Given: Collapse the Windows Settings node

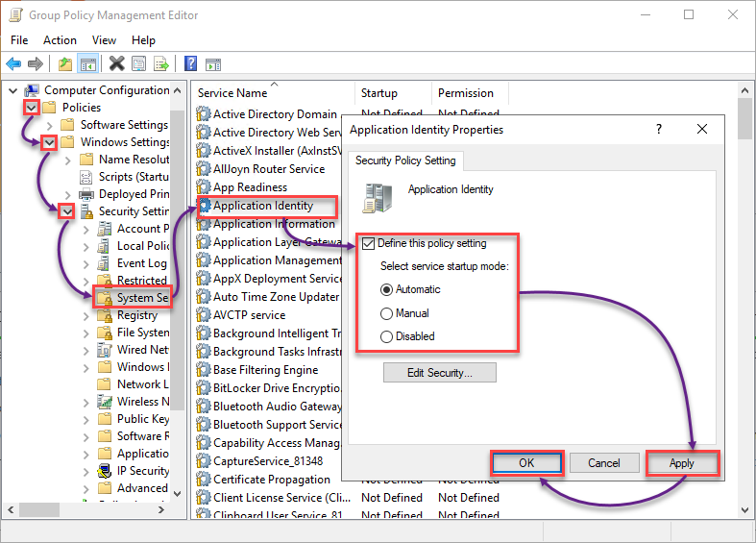Looking at the screenshot, I should [49, 143].
